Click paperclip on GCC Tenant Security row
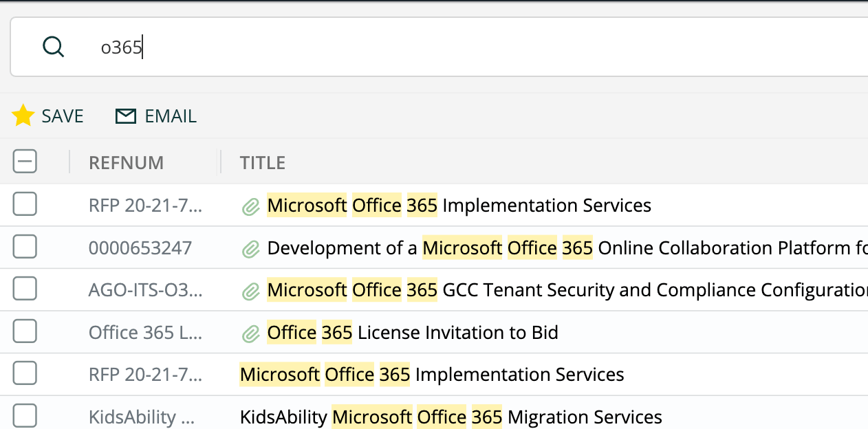868x429 pixels. (x=250, y=291)
